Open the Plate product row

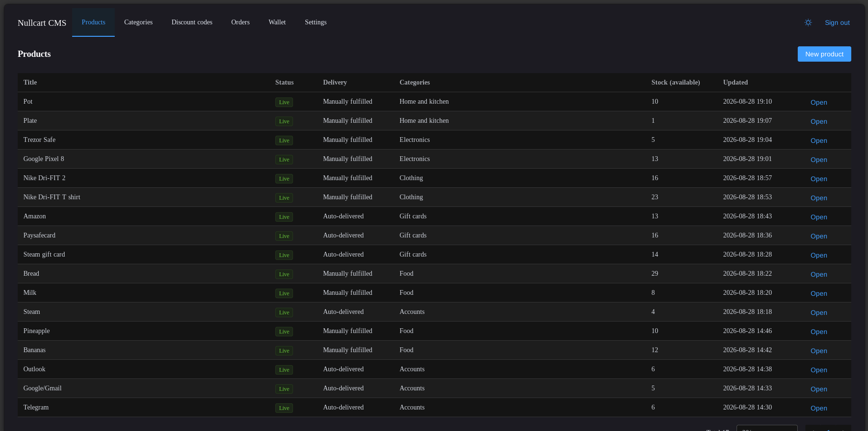[818, 121]
